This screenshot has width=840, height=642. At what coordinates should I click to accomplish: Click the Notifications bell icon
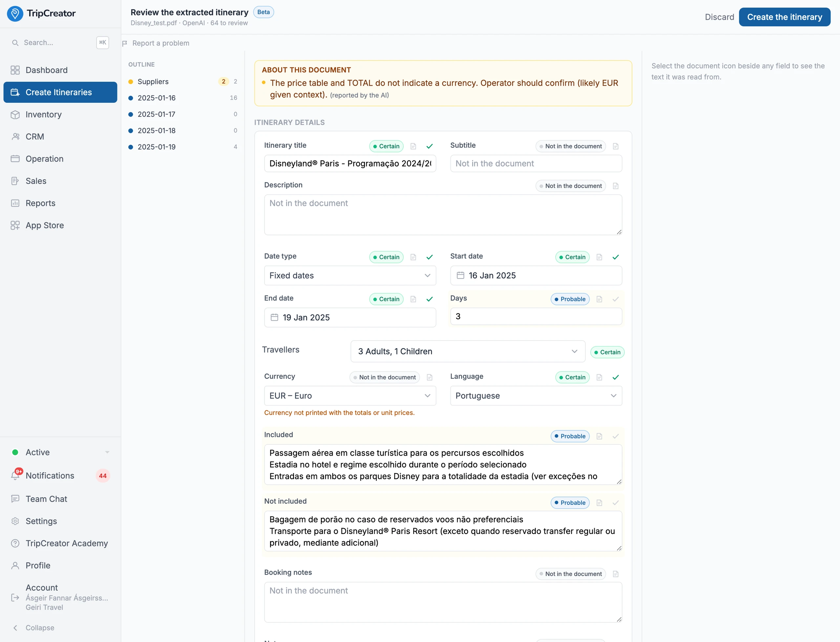[x=15, y=476]
